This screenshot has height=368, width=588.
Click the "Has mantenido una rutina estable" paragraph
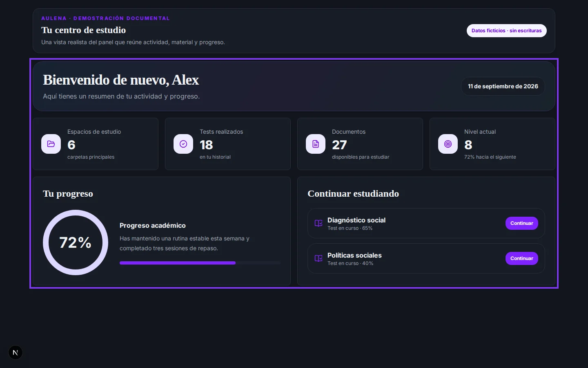tap(185, 243)
